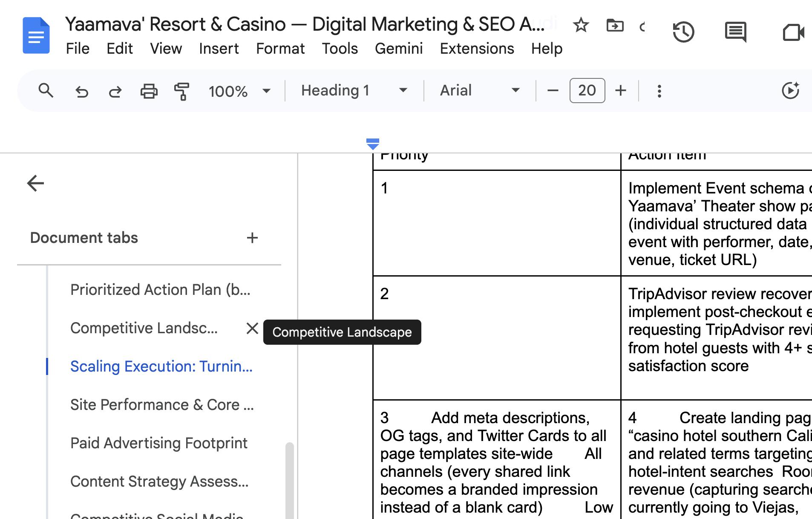Activate the paint format tool

182,91
